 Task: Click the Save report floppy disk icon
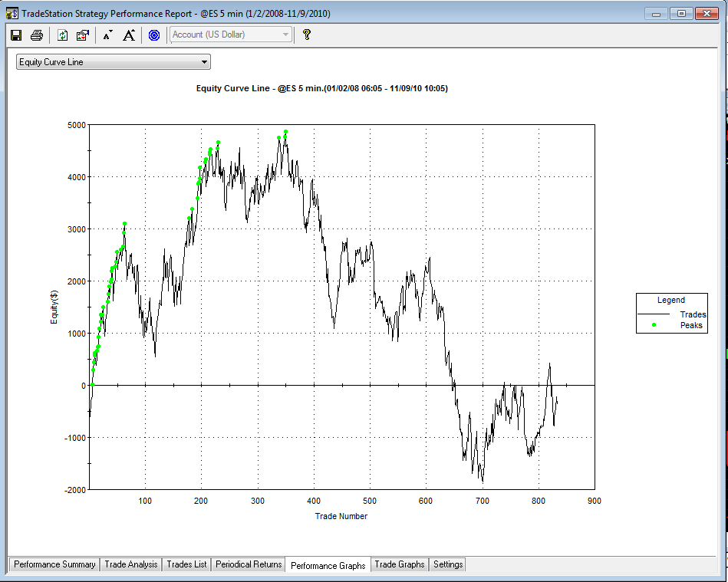[16, 35]
